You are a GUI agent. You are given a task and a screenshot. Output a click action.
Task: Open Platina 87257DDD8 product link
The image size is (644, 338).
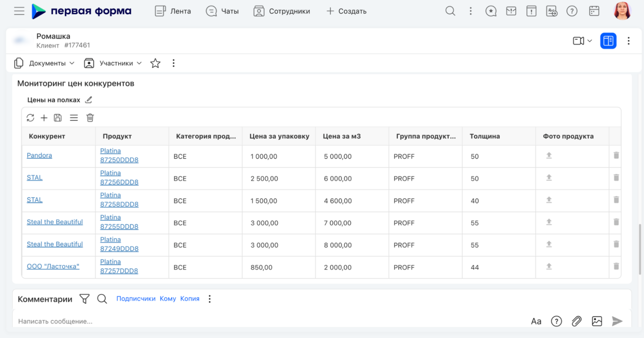click(119, 266)
